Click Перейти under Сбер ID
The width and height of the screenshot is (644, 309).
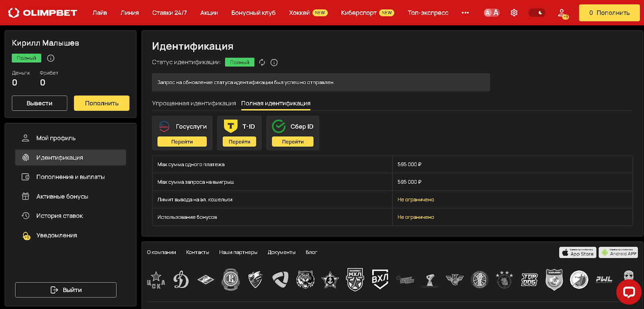pos(293,142)
